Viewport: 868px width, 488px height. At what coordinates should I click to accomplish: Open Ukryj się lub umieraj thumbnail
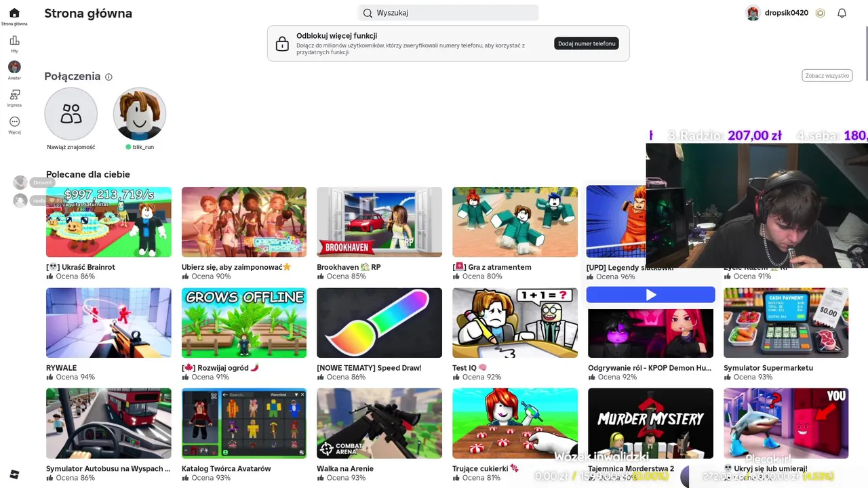point(786,424)
